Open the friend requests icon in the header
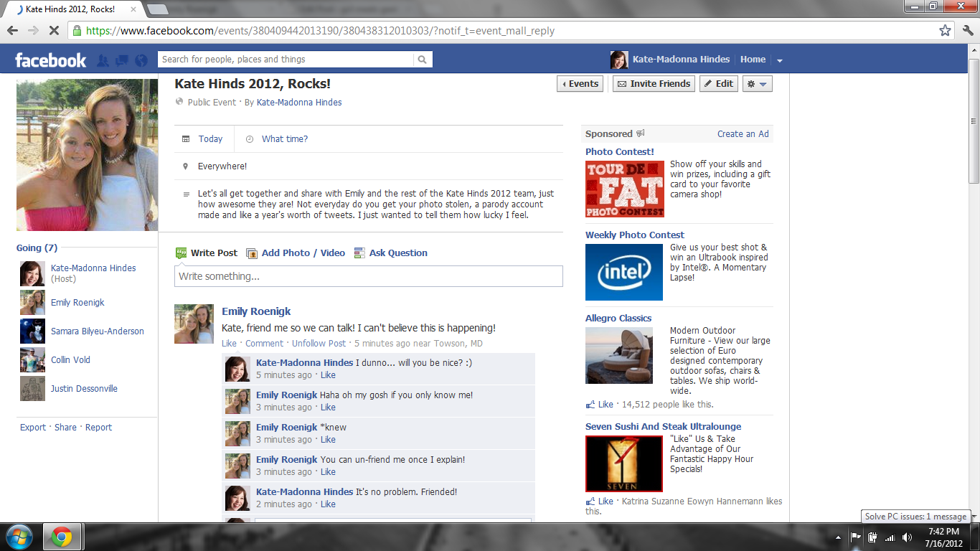 point(103,60)
